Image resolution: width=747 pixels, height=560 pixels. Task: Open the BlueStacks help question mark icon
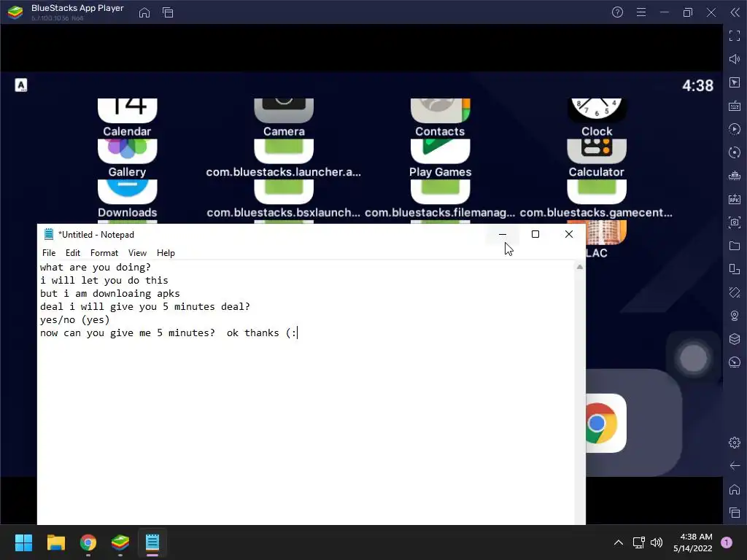(617, 12)
